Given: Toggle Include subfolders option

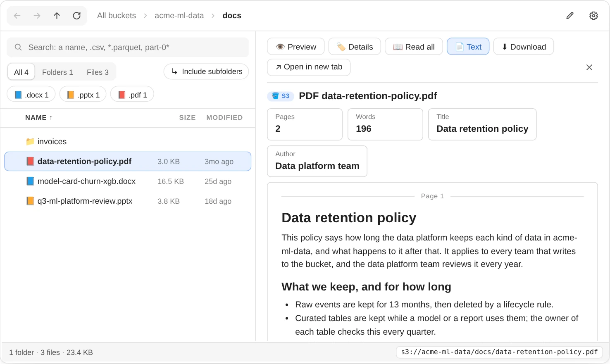Looking at the screenshot, I should (206, 71).
